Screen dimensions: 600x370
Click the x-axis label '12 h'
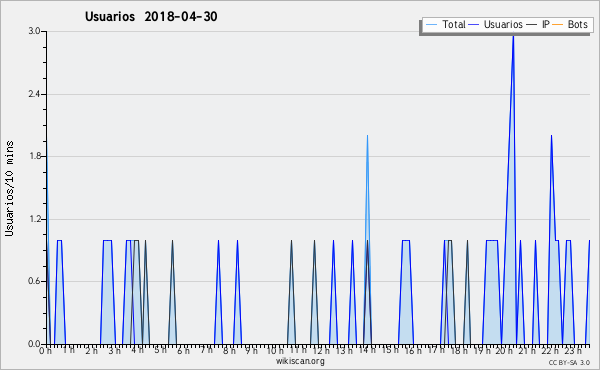[321, 351]
